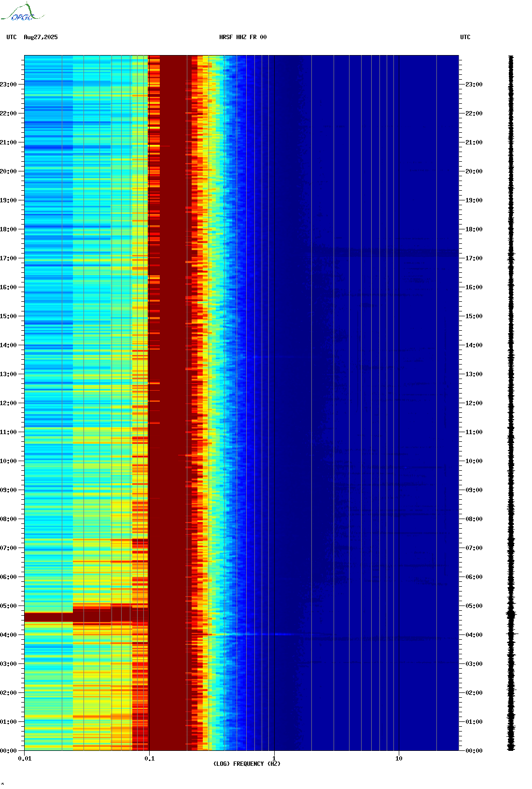Click the UTC label at top right
Image resolution: width=532 pixels, height=789 pixels.
465,37
